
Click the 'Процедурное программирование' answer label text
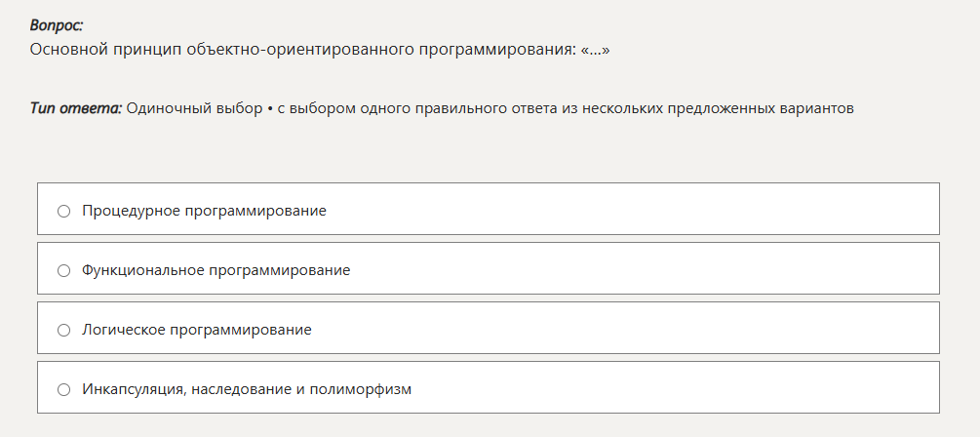tap(204, 211)
